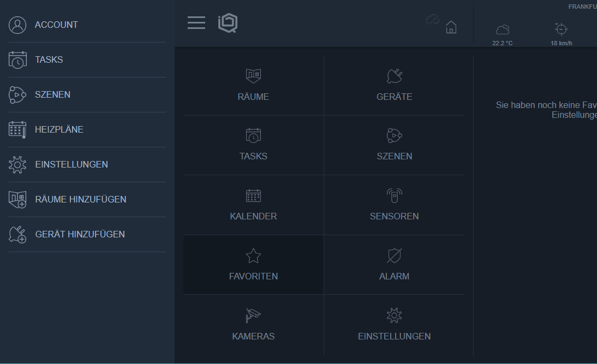This screenshot has height=364, width=597.
Task: Open the Kalender tile
Action: click(x=253, y=205)
